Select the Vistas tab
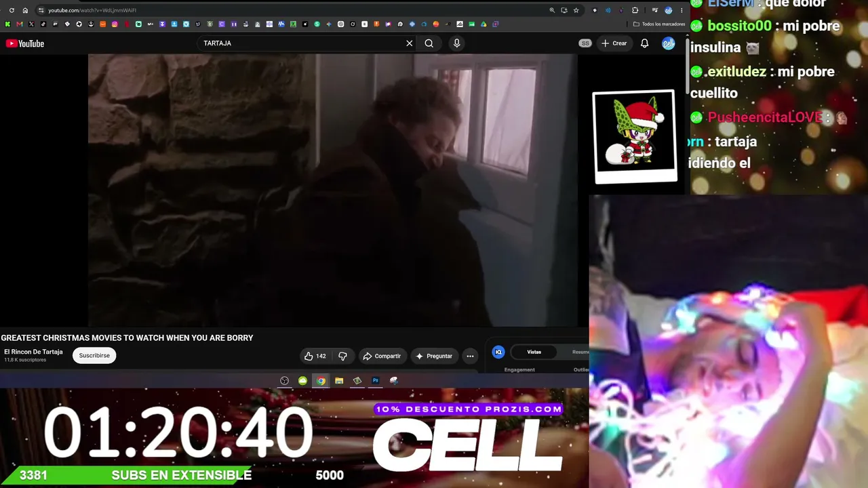Screen dimensions: 868x488 pos(534,352)
